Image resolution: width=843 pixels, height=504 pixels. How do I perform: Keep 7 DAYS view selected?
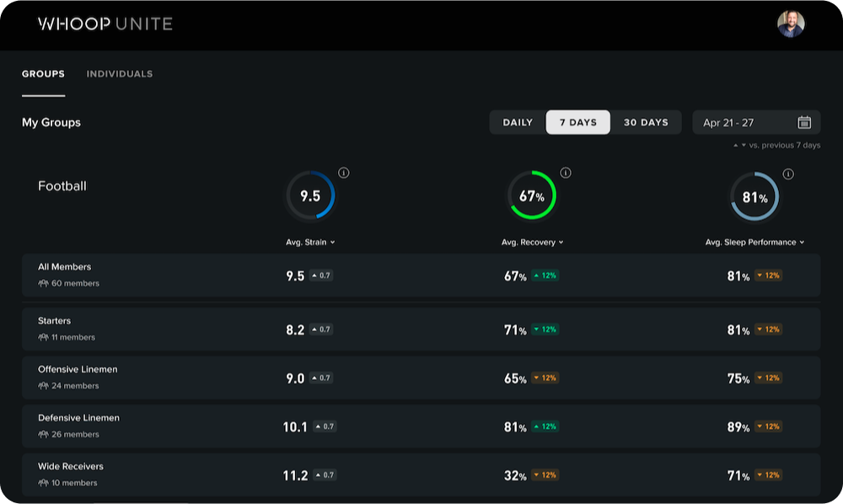[x=578, y=121]
